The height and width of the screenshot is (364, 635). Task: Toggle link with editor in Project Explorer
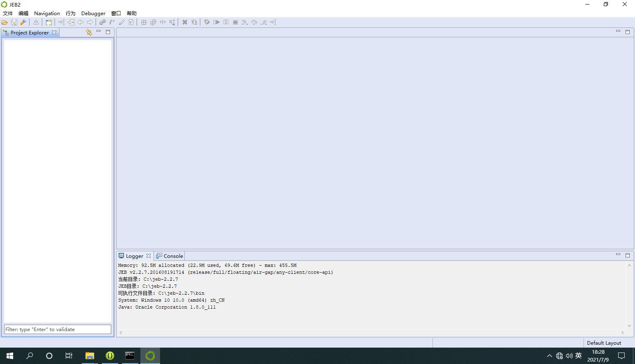[89, 32]
